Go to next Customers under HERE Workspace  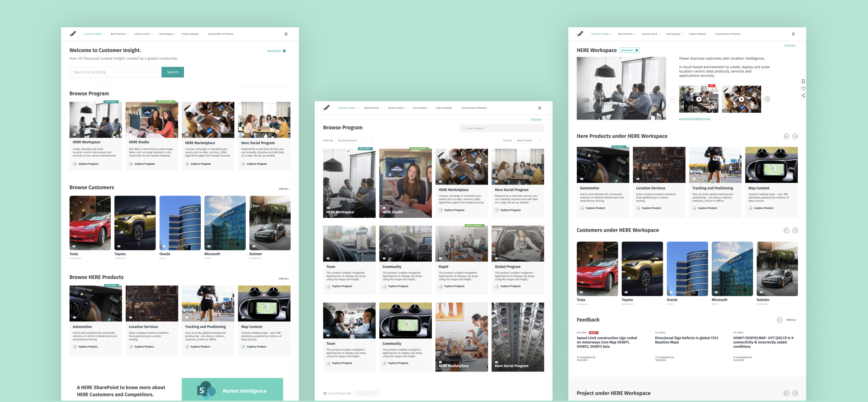[795, 230]
